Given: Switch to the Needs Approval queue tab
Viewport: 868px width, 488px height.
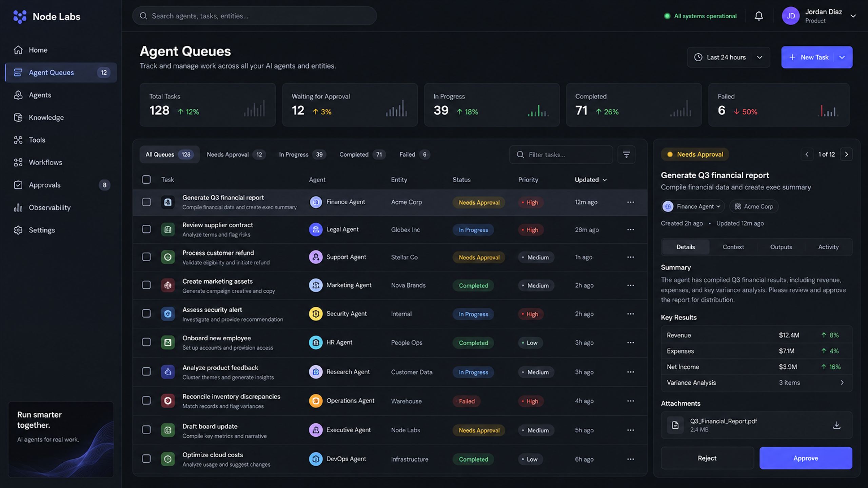Looking at the screenshot, I should (236, 155).
